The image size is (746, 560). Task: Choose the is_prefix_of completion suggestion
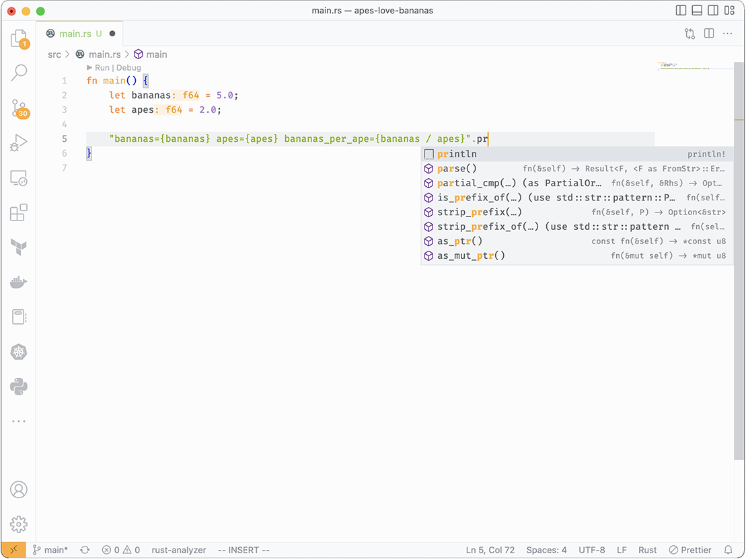[576, 198]
